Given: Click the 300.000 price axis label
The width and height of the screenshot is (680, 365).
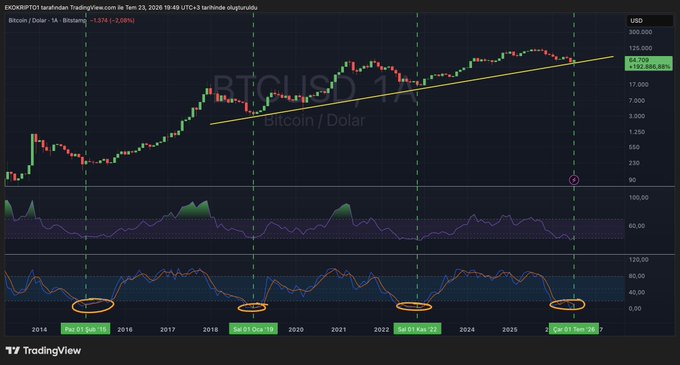Looking at the screenshot, I should point(640,32).
